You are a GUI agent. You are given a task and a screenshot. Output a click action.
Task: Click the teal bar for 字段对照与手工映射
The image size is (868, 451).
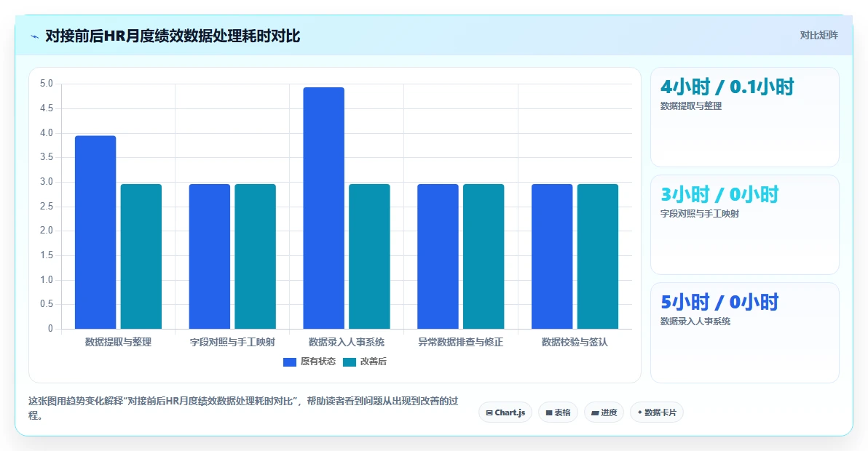(255, 257)
